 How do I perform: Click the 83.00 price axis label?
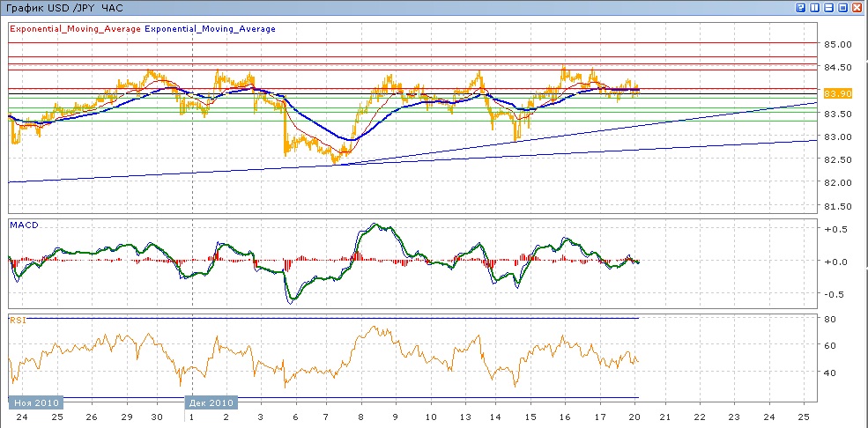(x=837, y=137)
